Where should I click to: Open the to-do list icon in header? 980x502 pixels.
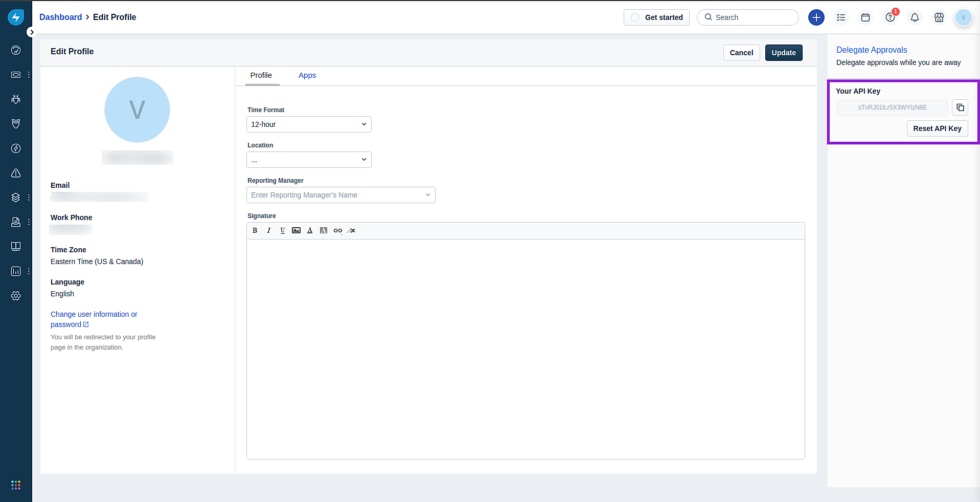point(841,17)
